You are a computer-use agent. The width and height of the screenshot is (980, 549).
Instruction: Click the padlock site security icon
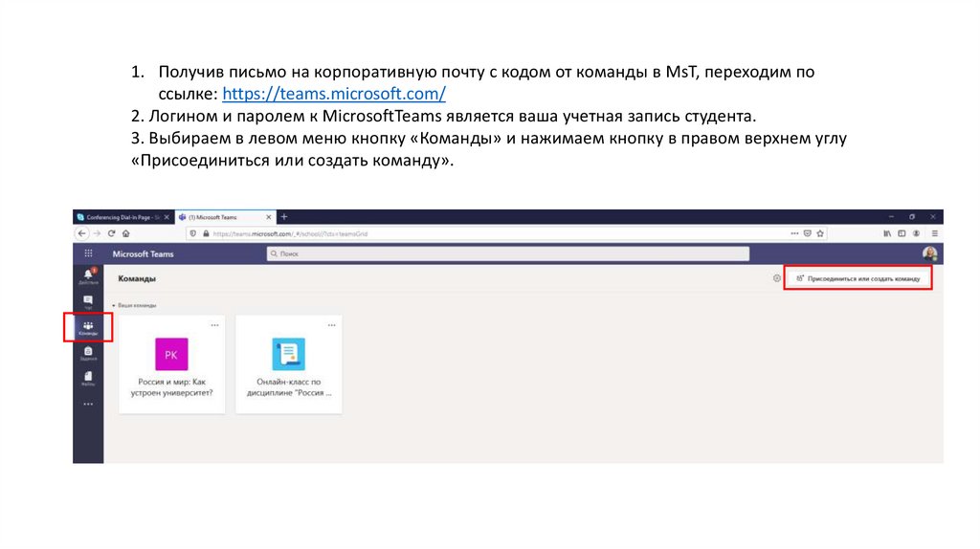coord(206,233)
